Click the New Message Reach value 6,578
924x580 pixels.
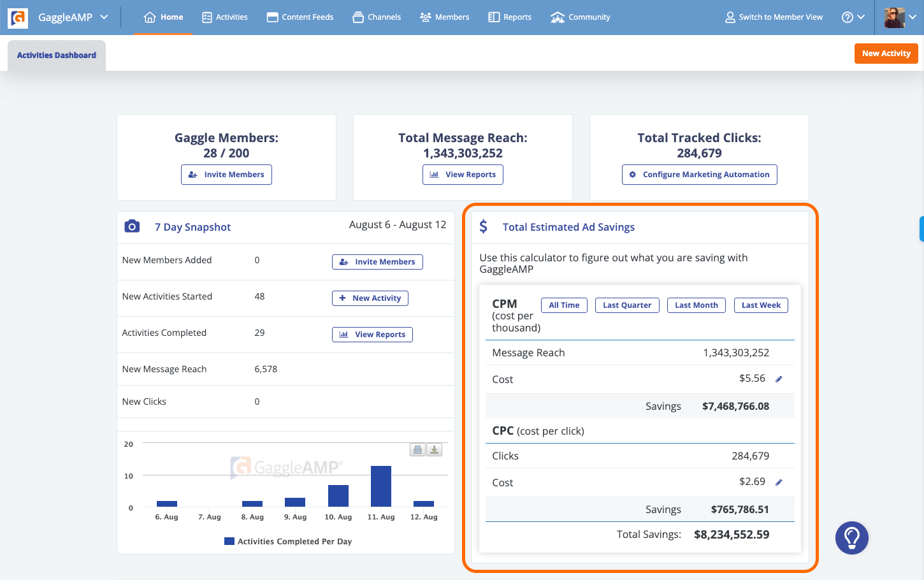pyautogui.click(x=266, y=369)
